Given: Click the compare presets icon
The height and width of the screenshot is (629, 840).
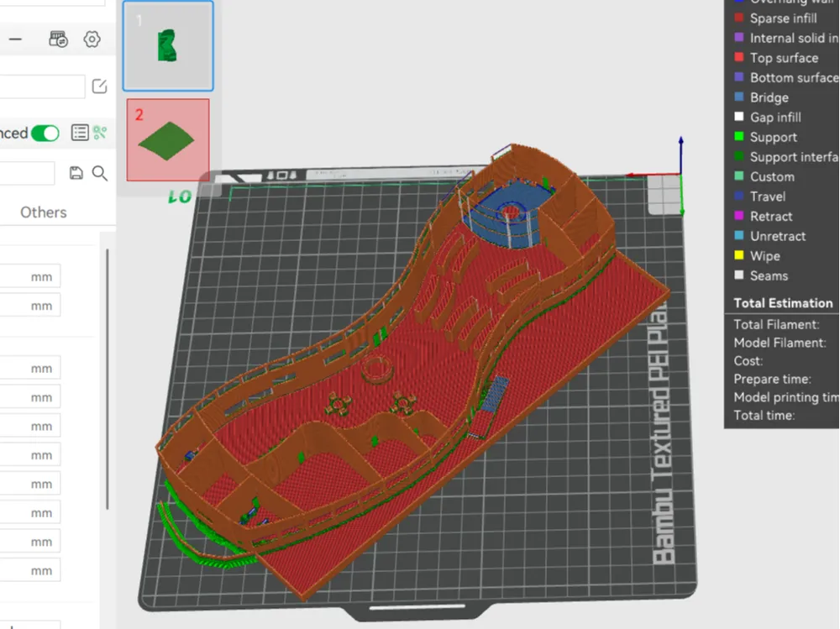Looking at the screenshot, I should click(100, 133).
